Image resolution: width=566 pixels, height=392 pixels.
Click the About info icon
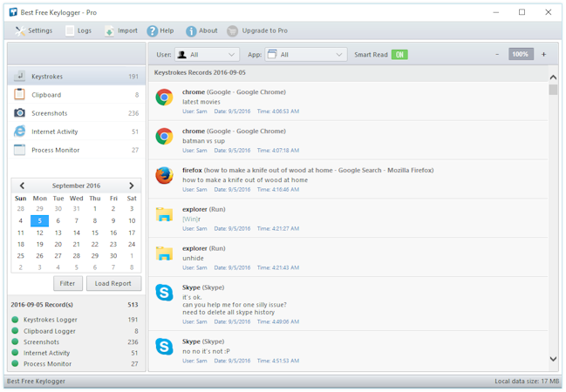click(x=191, y=31)
